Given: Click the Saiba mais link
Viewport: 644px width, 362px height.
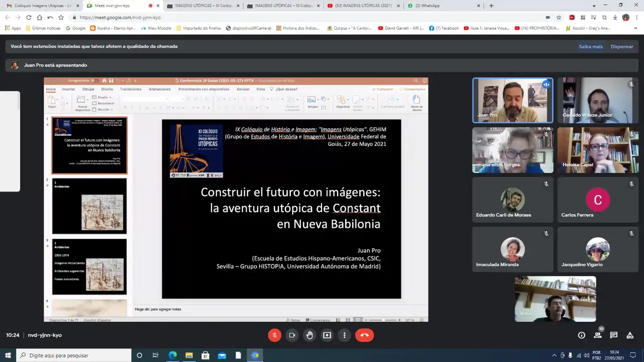Looking at the screenshot, I should point(590,47).
